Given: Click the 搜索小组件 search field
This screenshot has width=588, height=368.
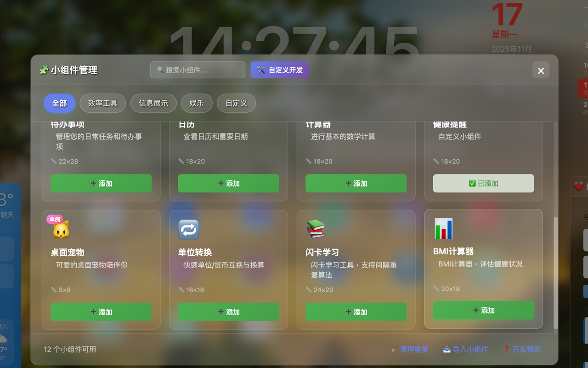Looking at the screenshot, I should pos(198,69).
